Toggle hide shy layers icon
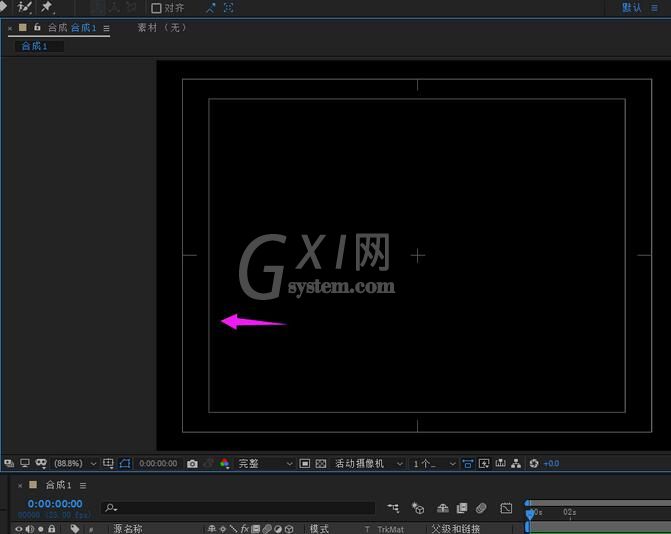The width and height of the screenshot is (671, 534). click(442, 508)
